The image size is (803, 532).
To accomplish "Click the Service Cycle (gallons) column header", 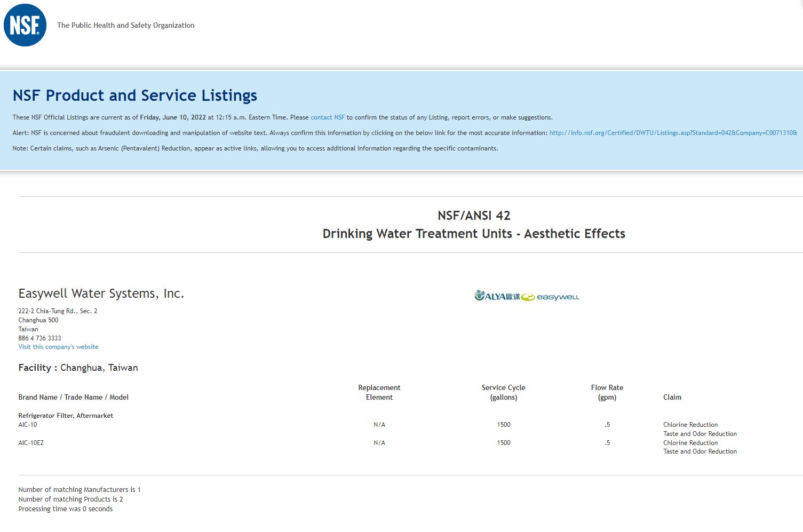I will [504, 392].
